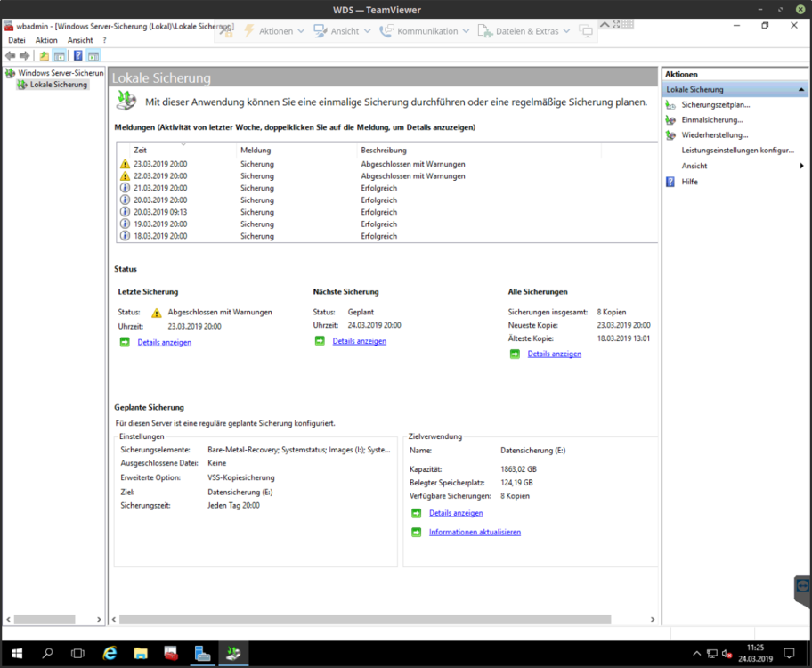Click the up-one-level folder toolbar icon
Screen dimensions: 812x668
[x=45, y=55]
